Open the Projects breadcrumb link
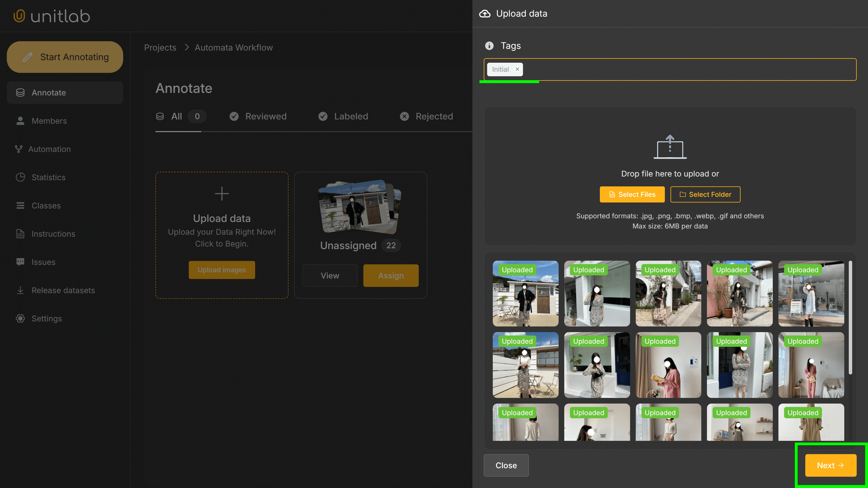The height and width of the screenshot is (488, 868). click(x=160, y=47)
